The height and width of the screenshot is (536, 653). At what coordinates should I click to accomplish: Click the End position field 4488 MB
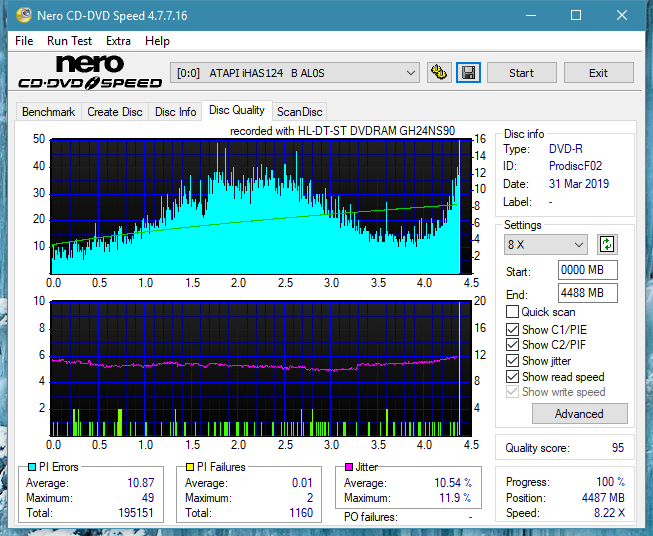pos(587,293)
